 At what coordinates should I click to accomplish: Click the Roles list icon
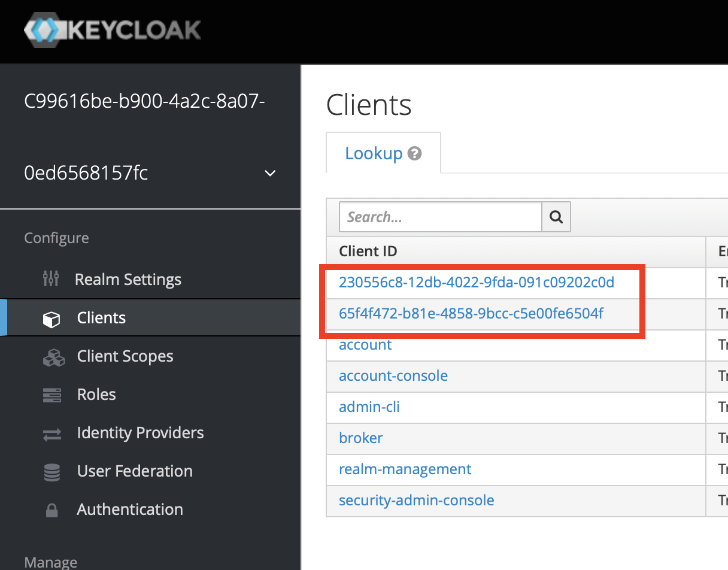(52, 395)
